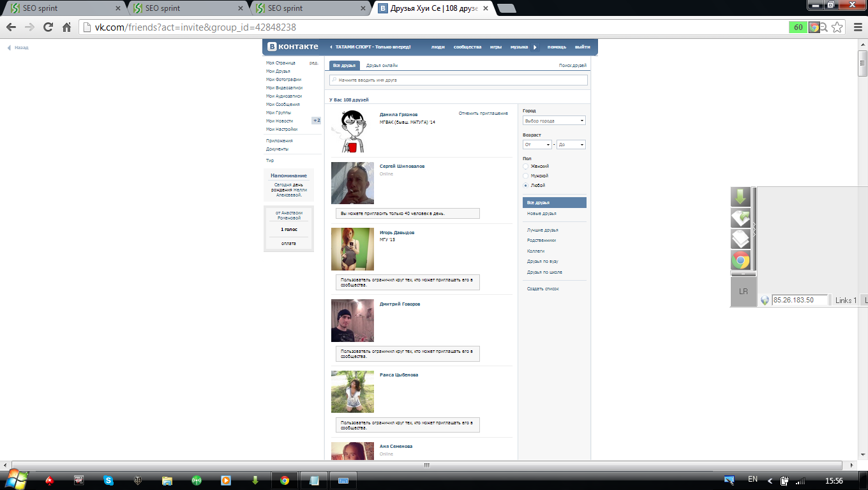
Task: Click the оплата link in the left box
Action: pyautogui.click(x=288, y=243)
